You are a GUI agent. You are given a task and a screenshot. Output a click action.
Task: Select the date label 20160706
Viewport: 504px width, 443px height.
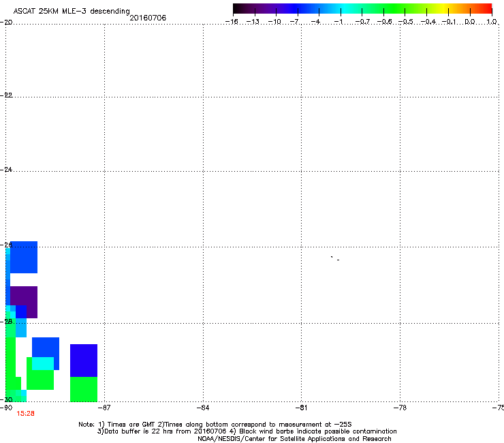pyautogui.click(x=148, y=18)
